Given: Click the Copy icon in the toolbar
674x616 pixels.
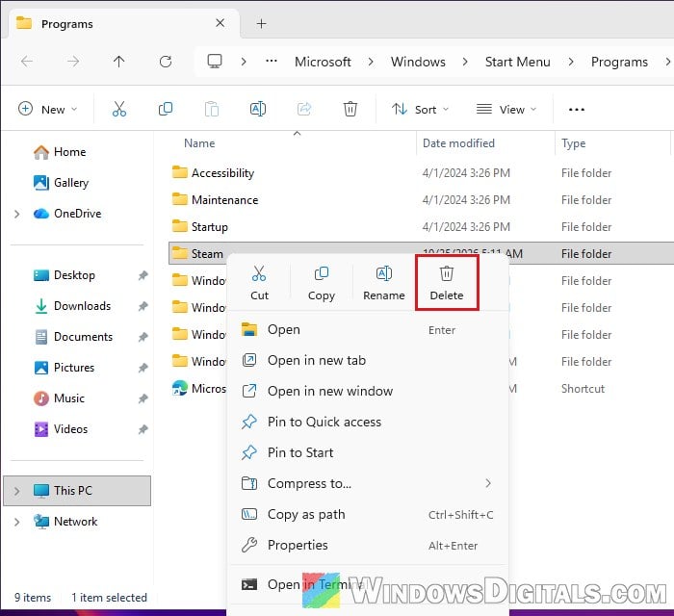Looking at the screenshot, I should (x=166, y=109).
